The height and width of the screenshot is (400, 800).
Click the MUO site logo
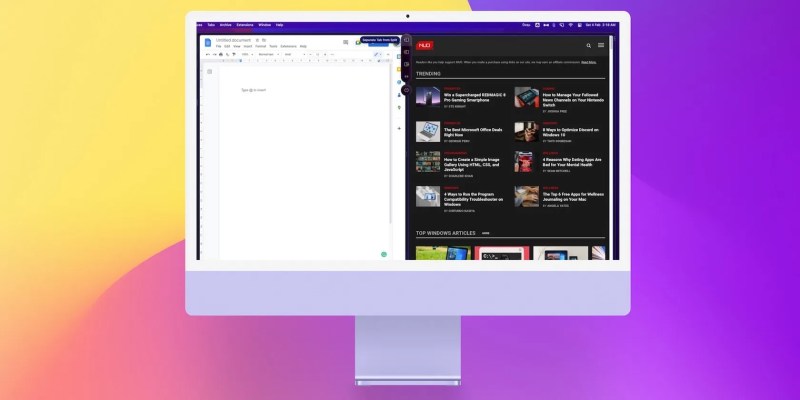coord(424,45)
